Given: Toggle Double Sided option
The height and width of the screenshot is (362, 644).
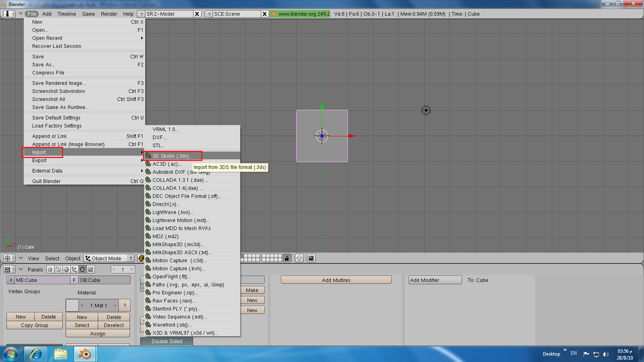Looking at the screenshot, I should click(x=167, y=341).
